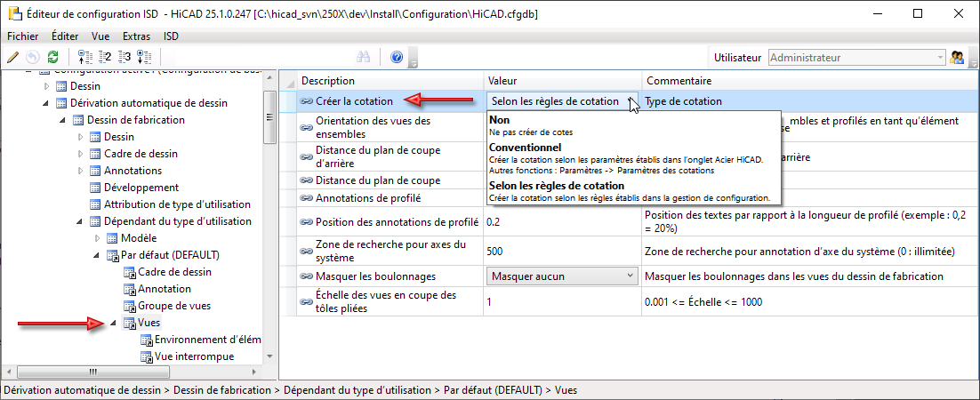Click tree vertical scrollbar down arrow
Image resolution: width=980 pixels, height=400 pixels.
coord(269,356)
